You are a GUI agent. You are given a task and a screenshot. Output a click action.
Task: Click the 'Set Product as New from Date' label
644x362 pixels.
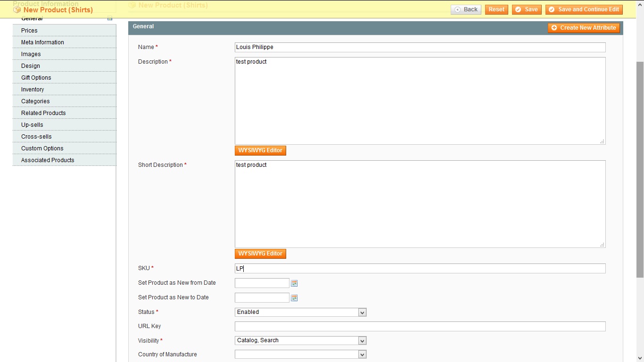[x=177, y=283]
